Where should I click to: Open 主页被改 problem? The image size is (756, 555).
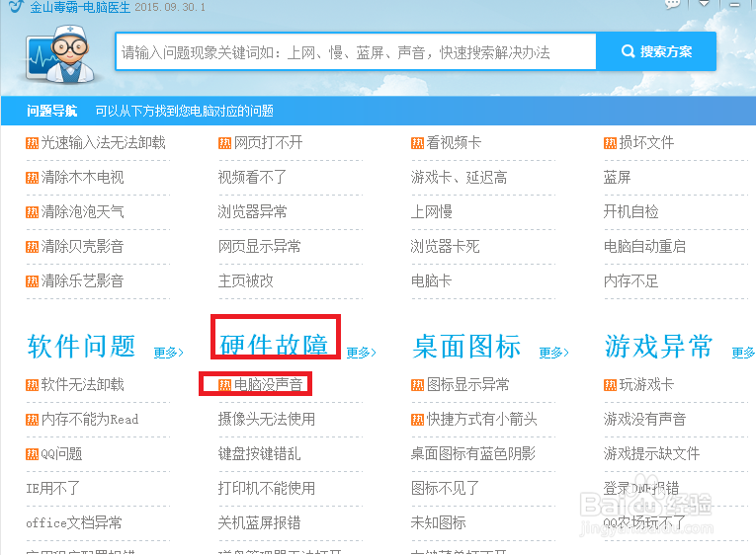point(245,280)
